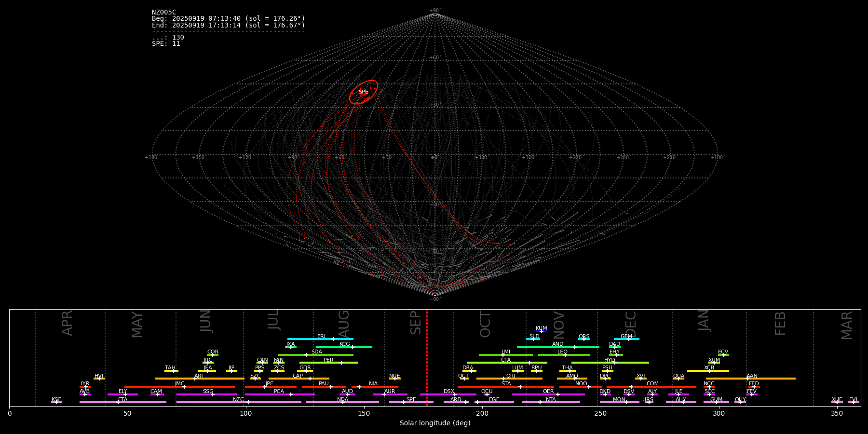Click the 250 tick on solar longitude axis
The height and width of the screenshot is (434, 868).
(600, 414)
